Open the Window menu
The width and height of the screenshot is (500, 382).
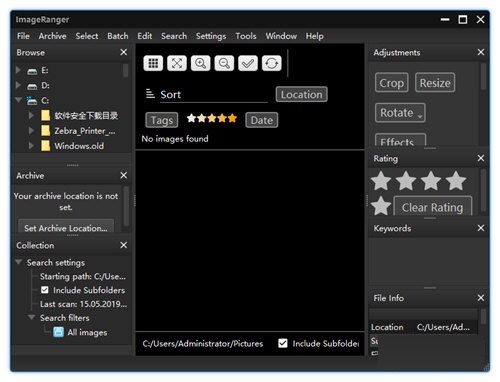click(x=281, y=36)
